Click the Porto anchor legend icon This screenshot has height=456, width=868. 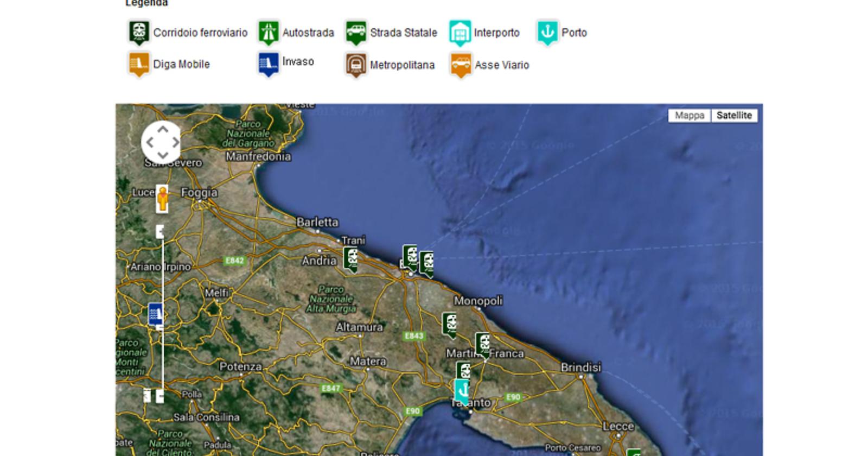(547, 33)
